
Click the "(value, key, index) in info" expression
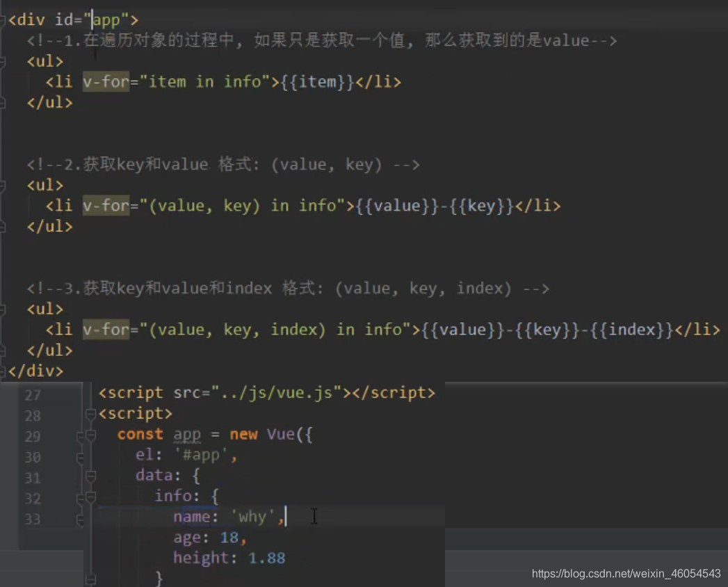[x=276, y=330]
